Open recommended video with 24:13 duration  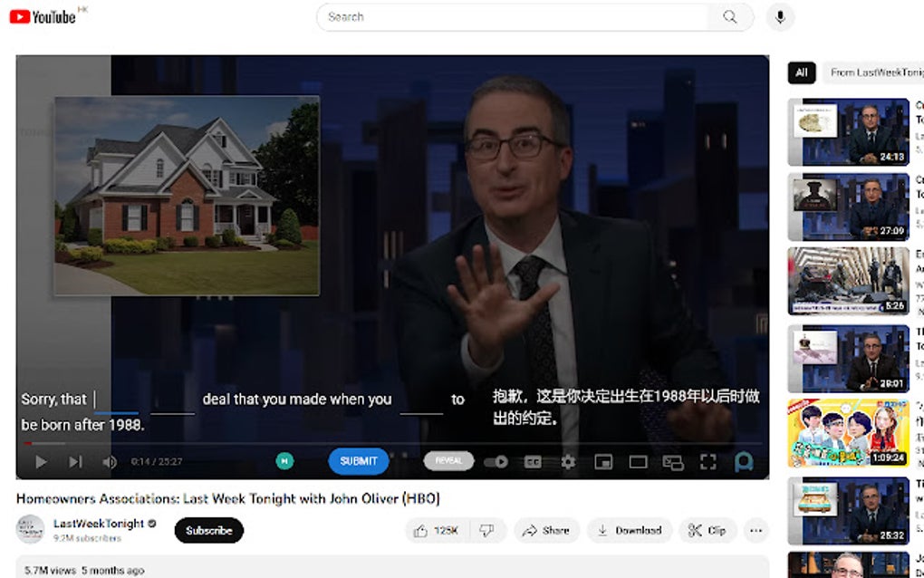[849, 132]
